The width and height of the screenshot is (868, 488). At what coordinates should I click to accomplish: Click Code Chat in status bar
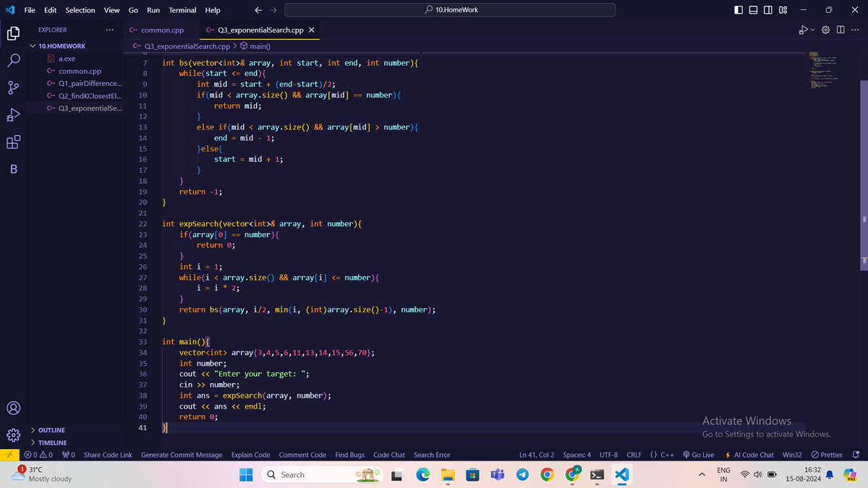point(389,455)
